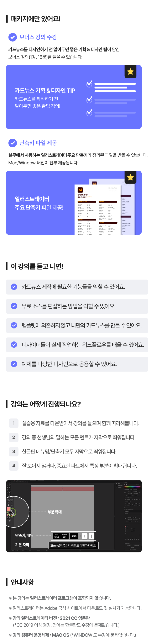The image size is (156, 644).
Task: Click the Shift key badge in the screenshot
Action: coord(74,536)
